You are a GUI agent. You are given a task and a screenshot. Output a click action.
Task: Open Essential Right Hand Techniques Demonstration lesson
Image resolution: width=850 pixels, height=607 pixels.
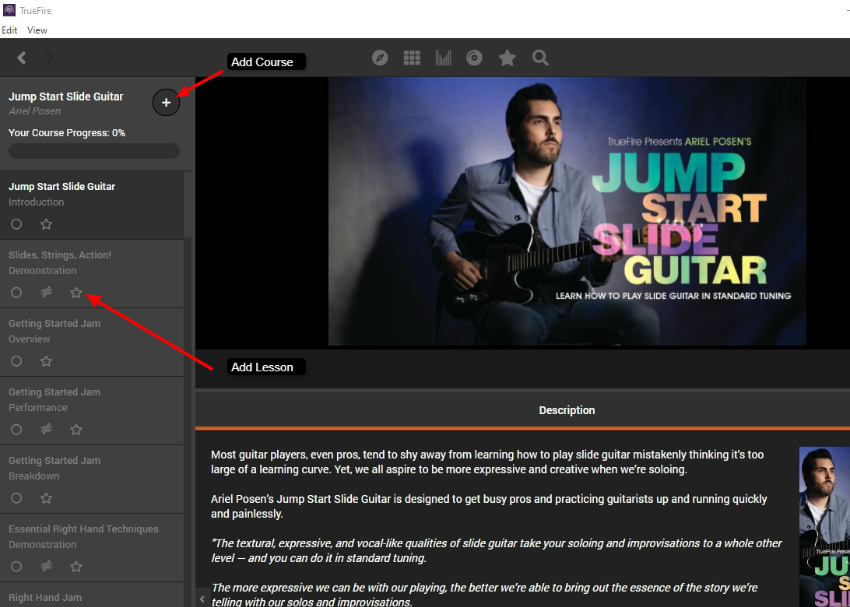coord(92,548)
